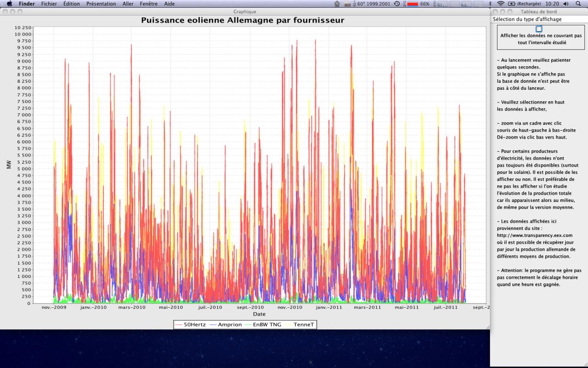Click the 'MW' axis label
588x368 pixels.
[9, 165]
